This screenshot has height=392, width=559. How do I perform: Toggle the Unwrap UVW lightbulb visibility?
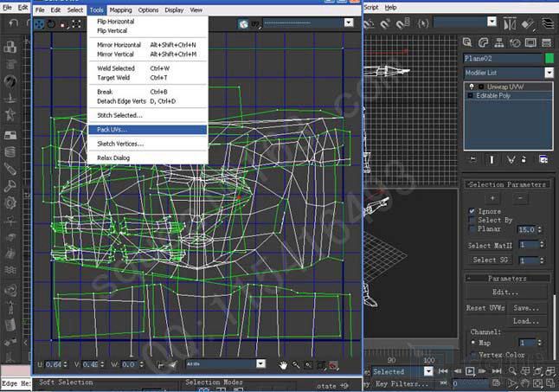click(472, 87)
